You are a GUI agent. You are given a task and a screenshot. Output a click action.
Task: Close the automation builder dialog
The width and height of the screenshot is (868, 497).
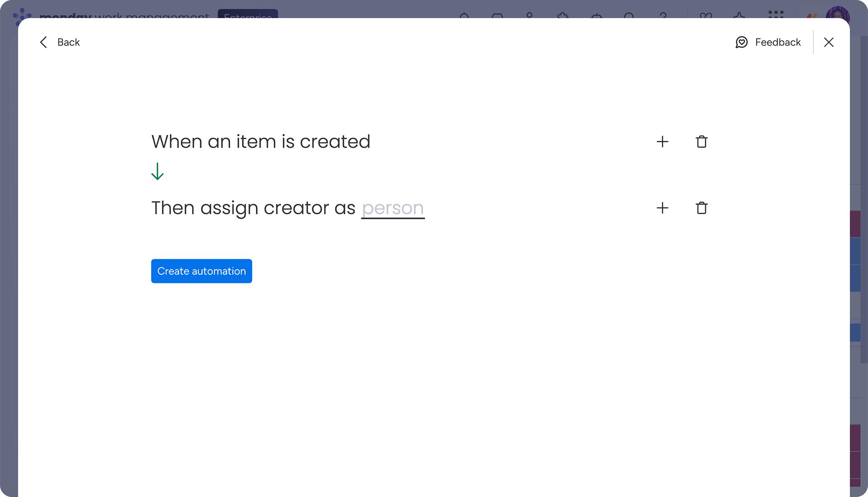pyautogui.click(x=828, y=42)
